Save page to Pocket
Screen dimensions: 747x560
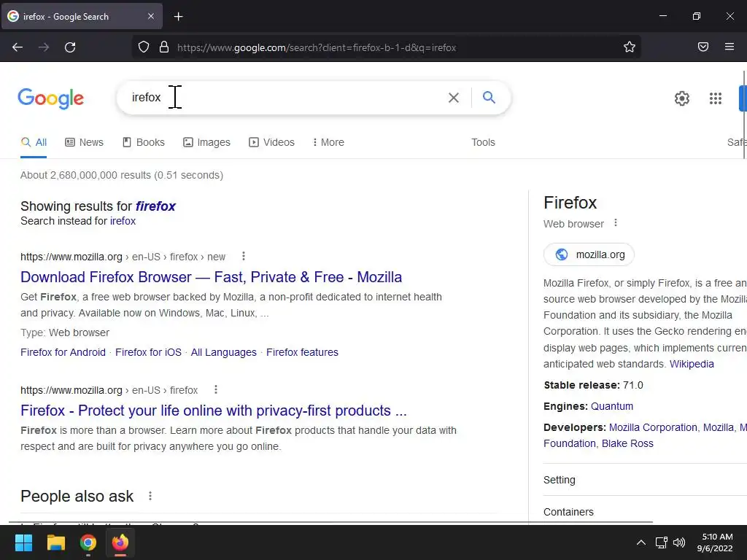coord(703,47)
